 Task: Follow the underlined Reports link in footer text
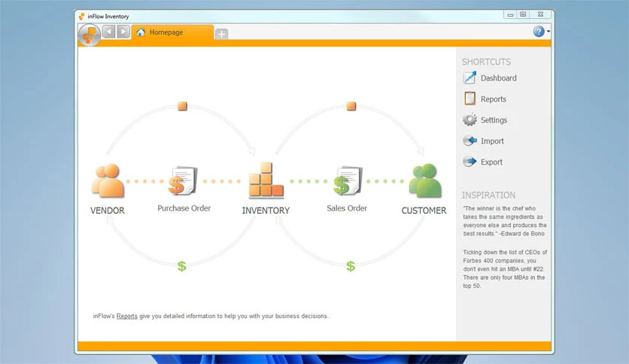point(126,316)
